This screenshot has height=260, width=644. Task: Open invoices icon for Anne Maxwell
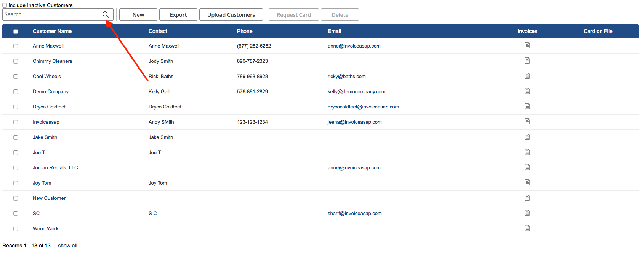527,46
